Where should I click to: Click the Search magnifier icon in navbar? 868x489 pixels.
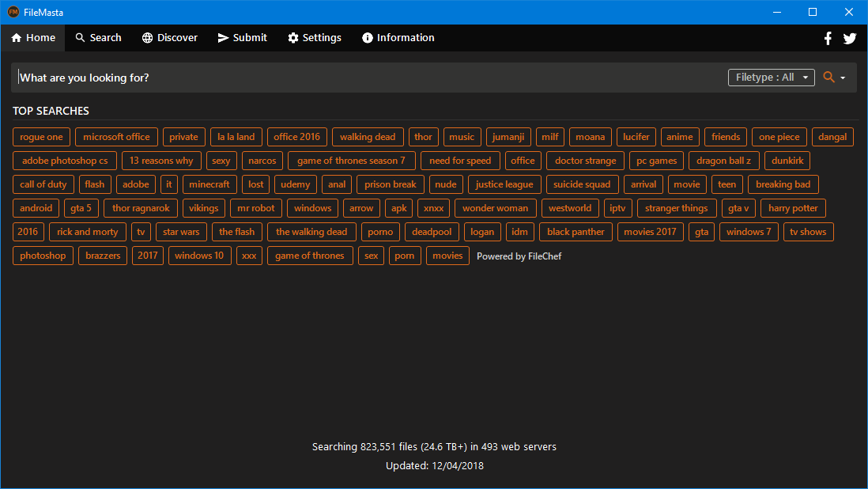click(x=79, y=37)
